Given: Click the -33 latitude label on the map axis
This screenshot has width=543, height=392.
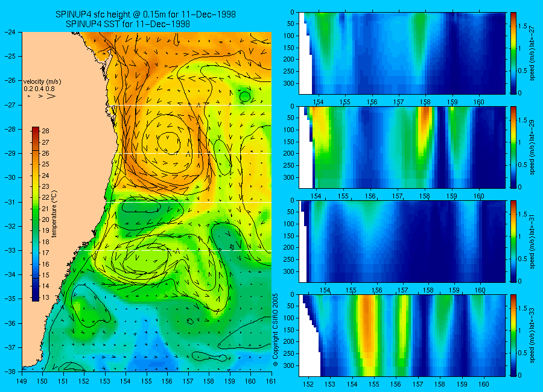Looking at the screenshot, I should (10, 250).
